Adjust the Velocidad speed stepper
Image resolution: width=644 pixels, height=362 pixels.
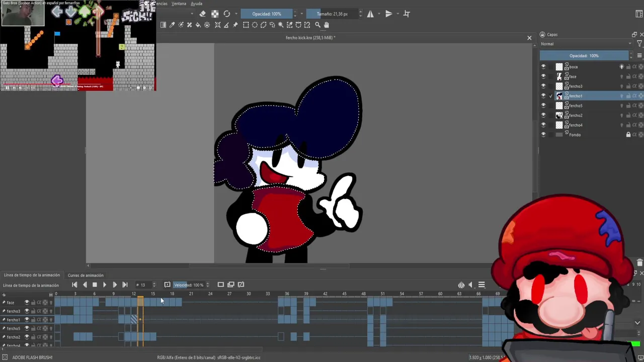pyautogui.click(x=207, y=285)
